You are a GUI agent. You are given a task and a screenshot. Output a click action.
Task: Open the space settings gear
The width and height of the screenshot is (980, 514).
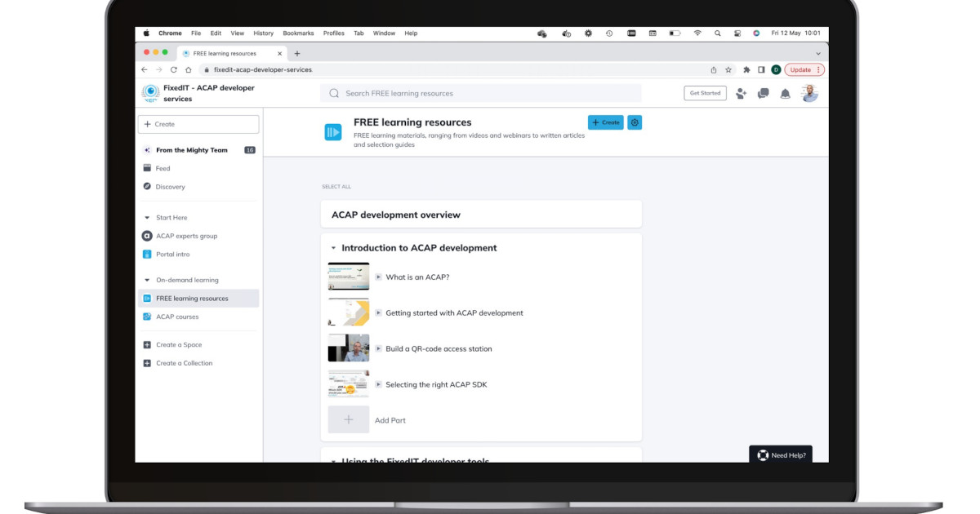635,122
